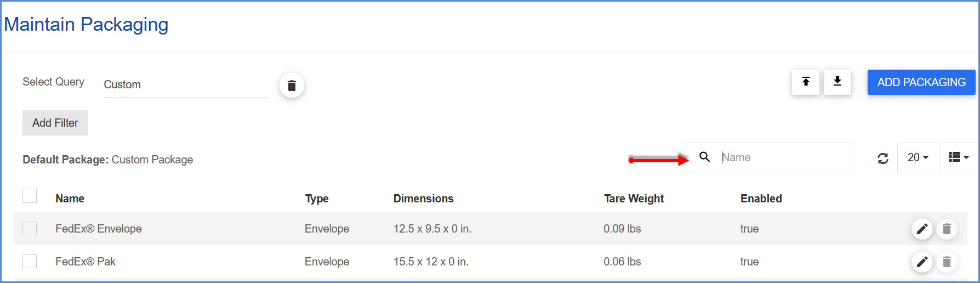980x283 pixels.
Task: Edit the FedEx Pak row
Action: pyautogui.click(x=922, y=262)
